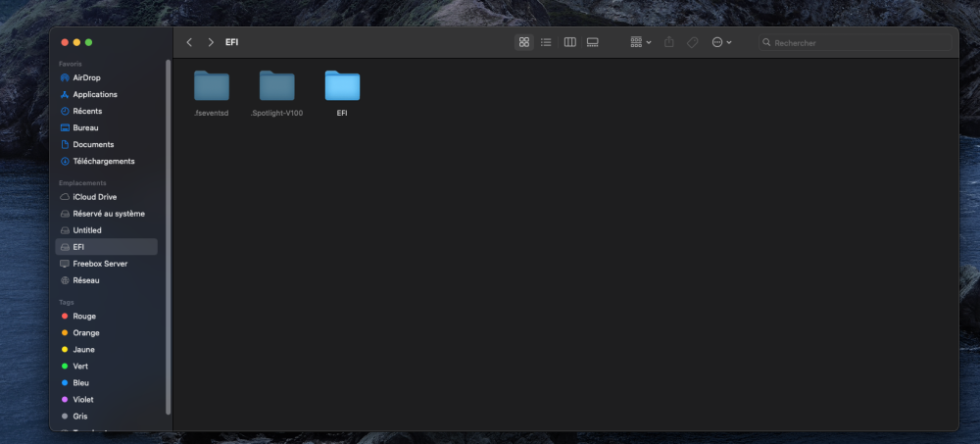Switch to icon view mode

pyautogui.click(x=523, y=42)
